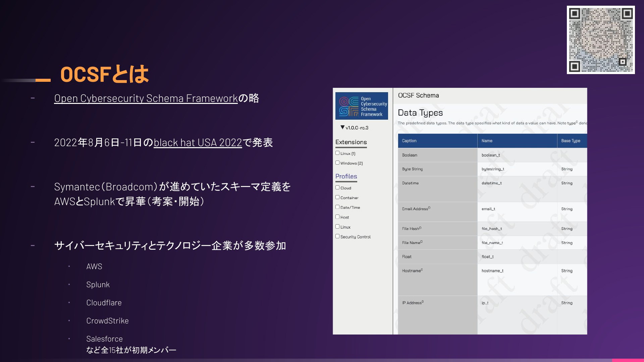Select the Caption column header
Screen dimensions: 644x362
click(x=438, y=141)
